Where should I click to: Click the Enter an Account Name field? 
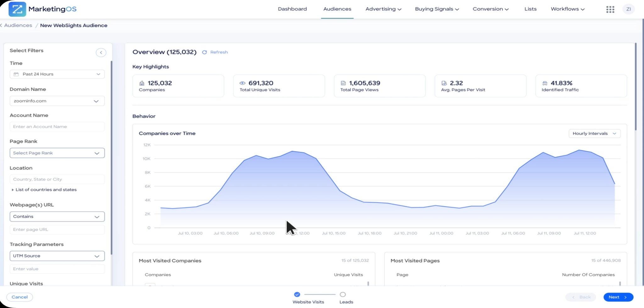57,127
